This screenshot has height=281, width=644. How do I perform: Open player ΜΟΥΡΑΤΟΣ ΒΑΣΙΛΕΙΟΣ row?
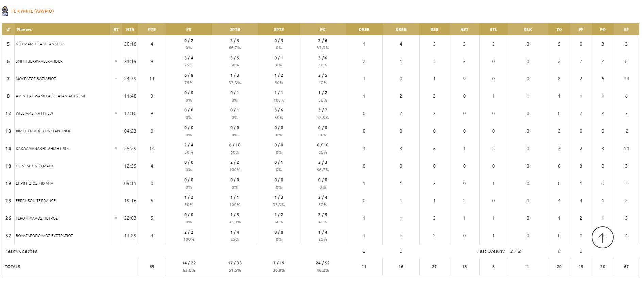point(36,79)
